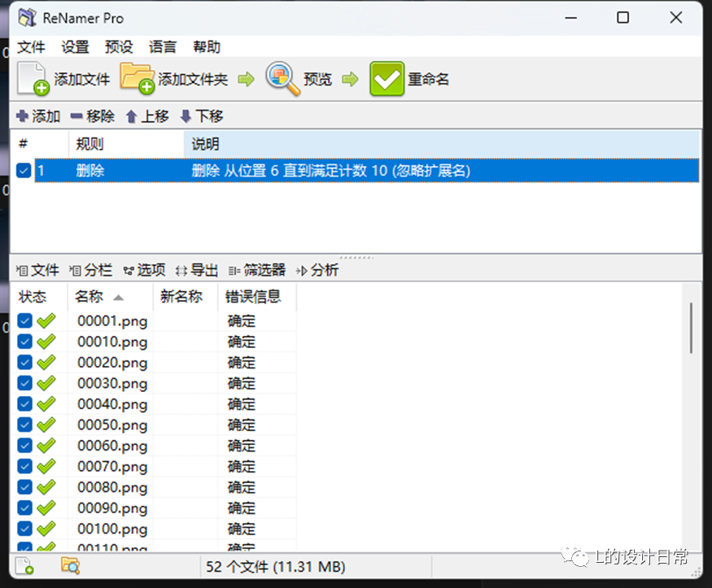Click the dotted splitter handle between panels
712x588 pixels.
click(x=356, y=257)
